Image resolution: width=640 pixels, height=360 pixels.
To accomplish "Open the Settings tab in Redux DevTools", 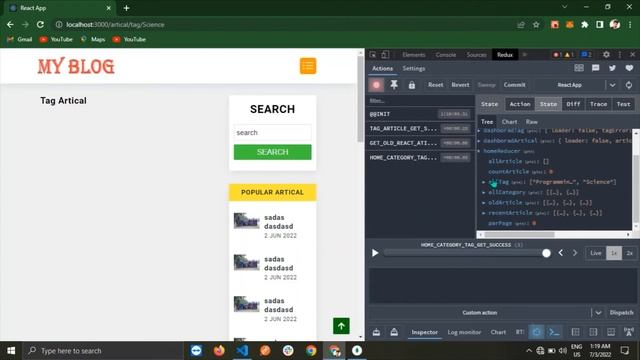I will pos(413,69).
